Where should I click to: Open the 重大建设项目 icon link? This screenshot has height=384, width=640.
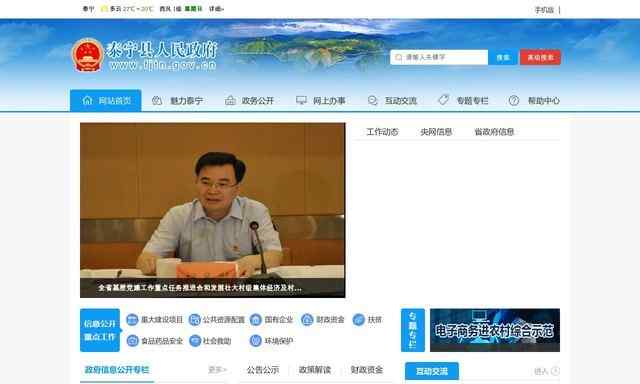[x=132, y=320]
